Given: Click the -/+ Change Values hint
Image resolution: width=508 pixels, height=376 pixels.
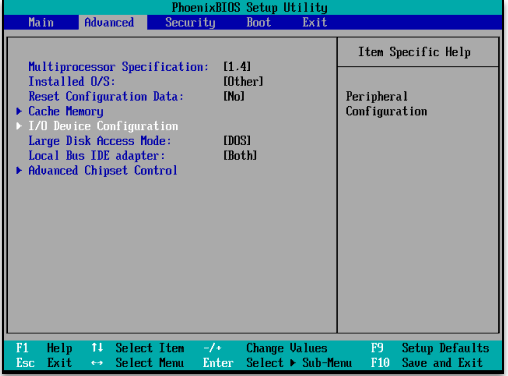Looking at the screenshot, I should (265, 348).
